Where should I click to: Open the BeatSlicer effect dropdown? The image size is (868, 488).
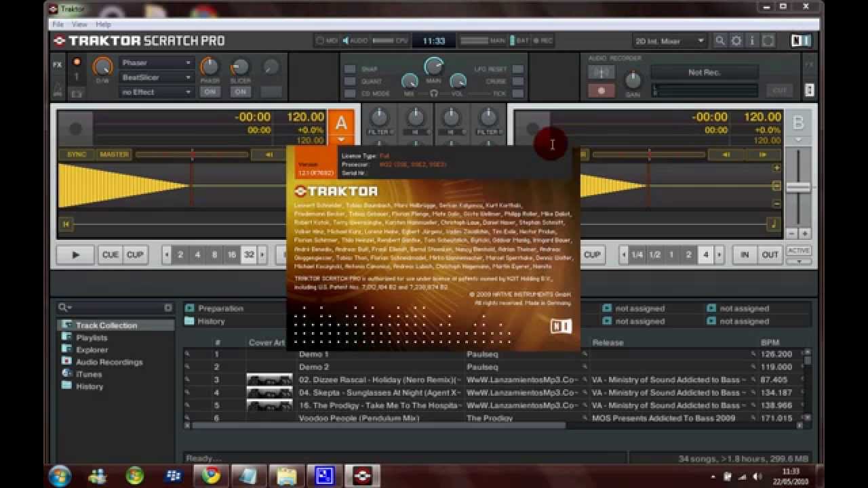157,77
